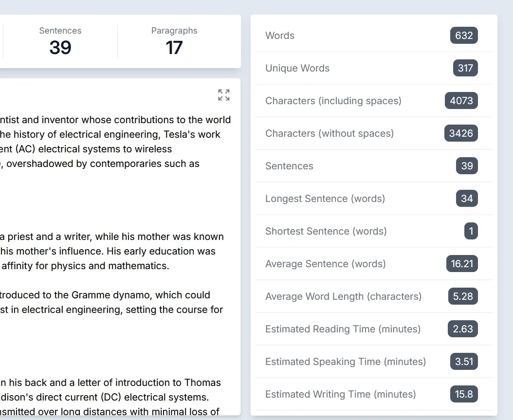Select the Characters including spaces badge 4073
The height and width of the screenshot is (420, 513).
point(461,101)
